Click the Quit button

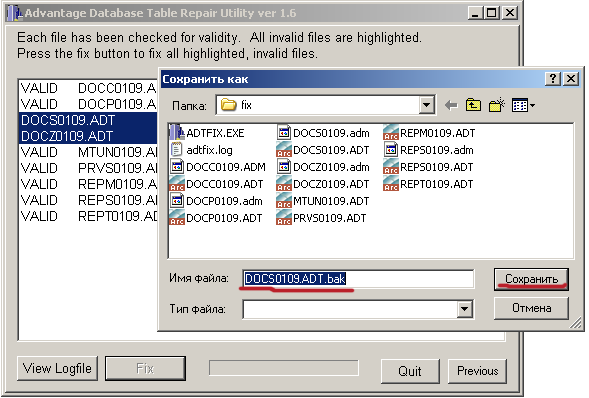point(410,371)
